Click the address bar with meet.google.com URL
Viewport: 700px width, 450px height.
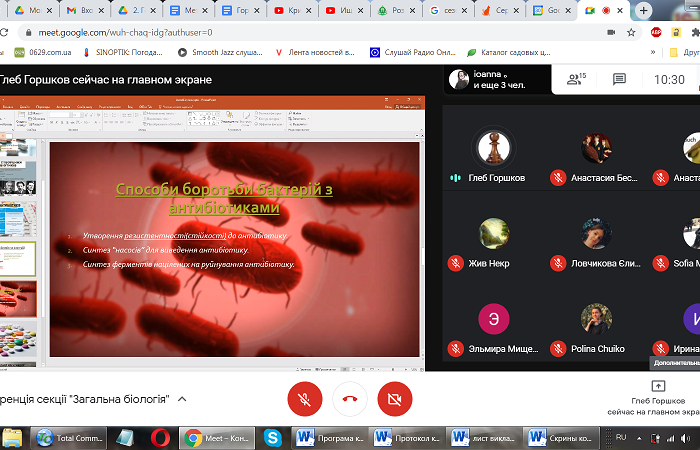click(x=300, y=31)
